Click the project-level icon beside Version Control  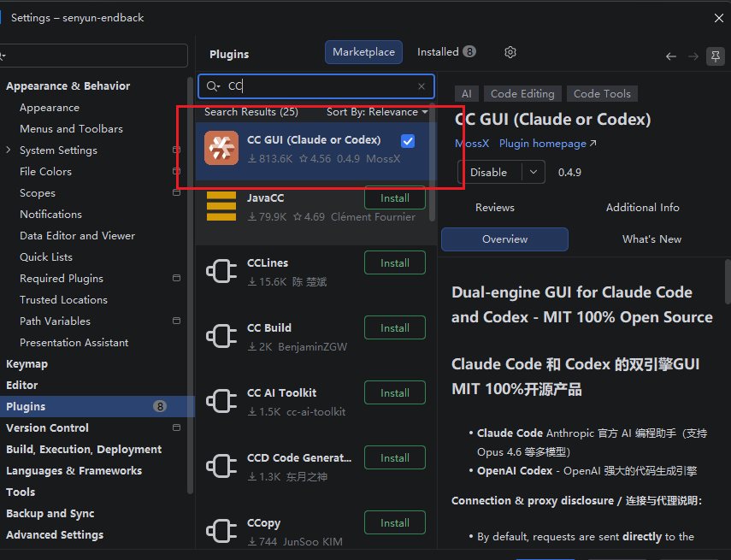click(x=176, y=427)
